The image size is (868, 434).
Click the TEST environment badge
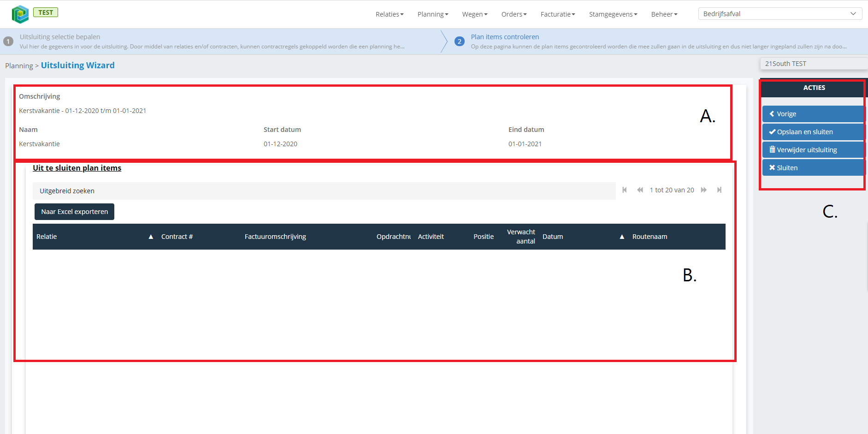point(46,12)
